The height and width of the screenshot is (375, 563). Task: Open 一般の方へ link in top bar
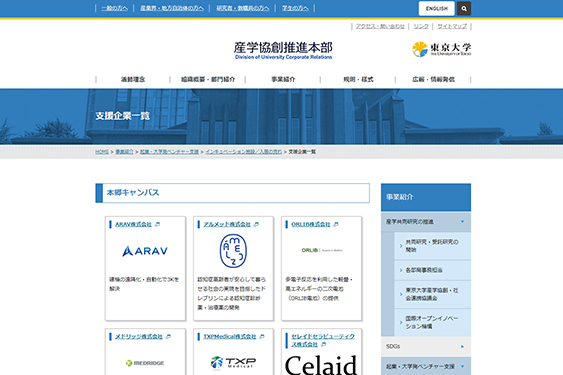pos(115,8)
